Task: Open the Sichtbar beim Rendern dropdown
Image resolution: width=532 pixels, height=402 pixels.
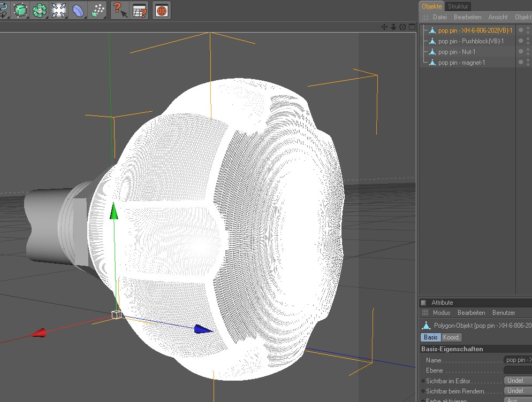Action: pos(518,391)
